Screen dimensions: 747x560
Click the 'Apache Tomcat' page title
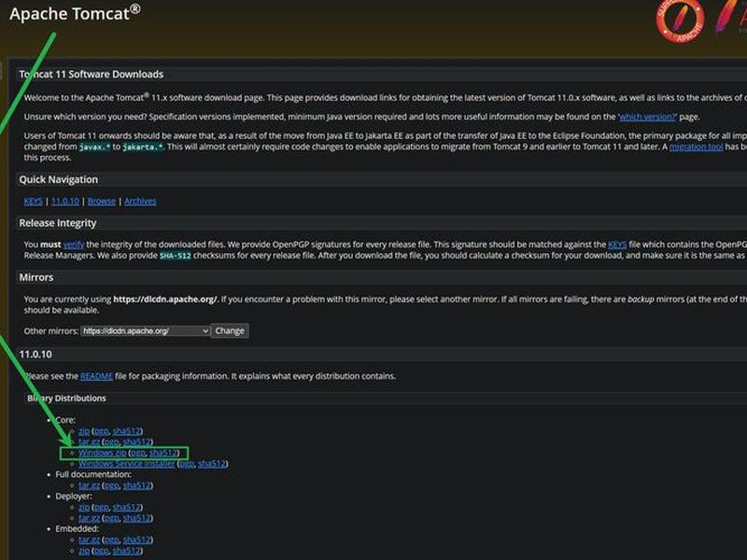pos(75,13)
